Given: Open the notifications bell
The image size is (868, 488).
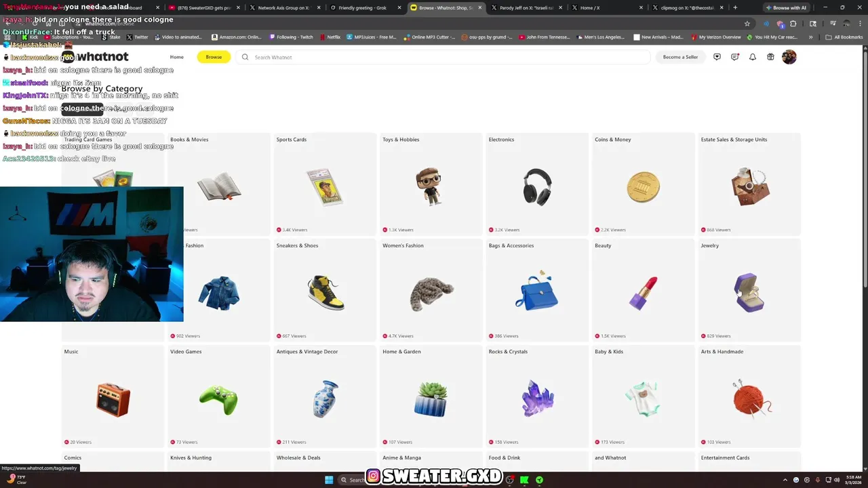Looking at the screenshot, I should (752, 57).
